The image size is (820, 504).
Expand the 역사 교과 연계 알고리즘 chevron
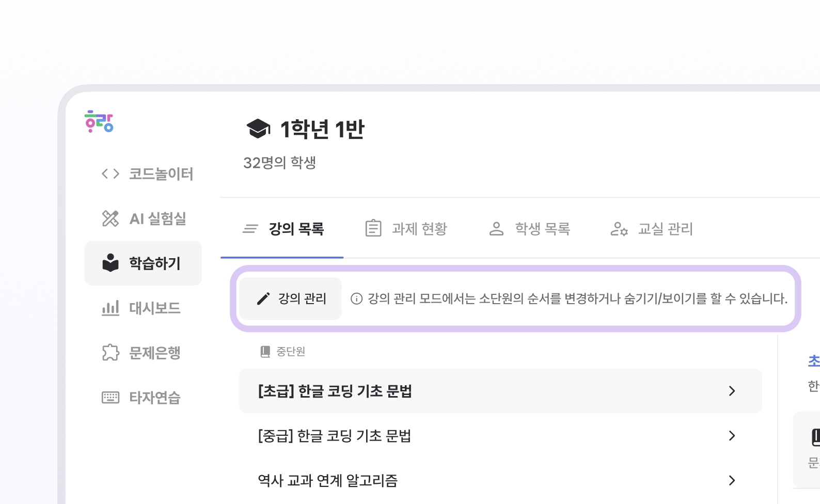click(732, 480)
